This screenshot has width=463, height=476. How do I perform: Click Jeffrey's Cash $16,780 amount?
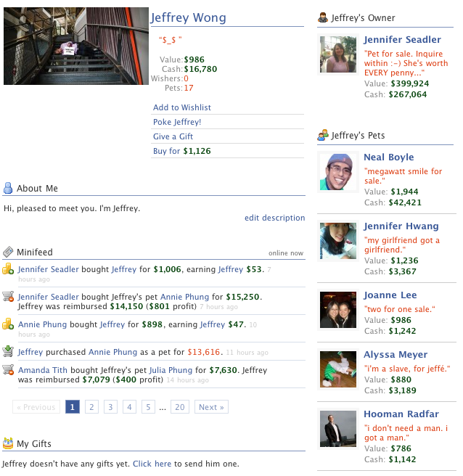click(200, 69)
